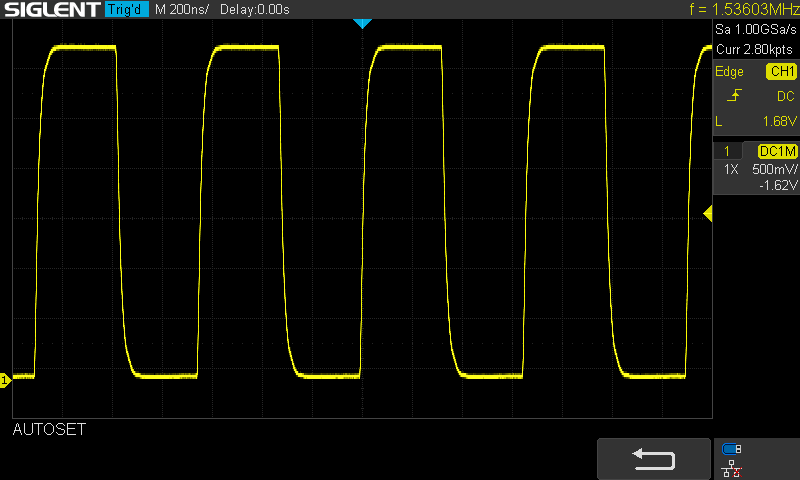
Task: Select the M 200ns/ timebase readout
Action: (x=182, y=9)
